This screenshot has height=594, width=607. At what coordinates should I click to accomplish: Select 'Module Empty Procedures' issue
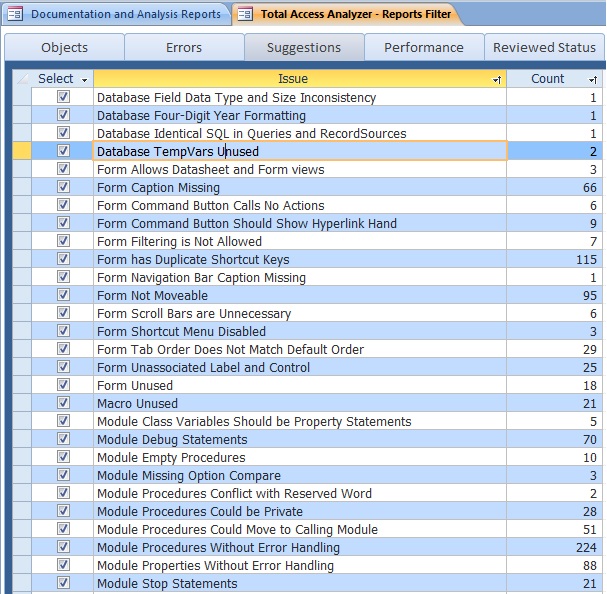[x=171, y=458]
